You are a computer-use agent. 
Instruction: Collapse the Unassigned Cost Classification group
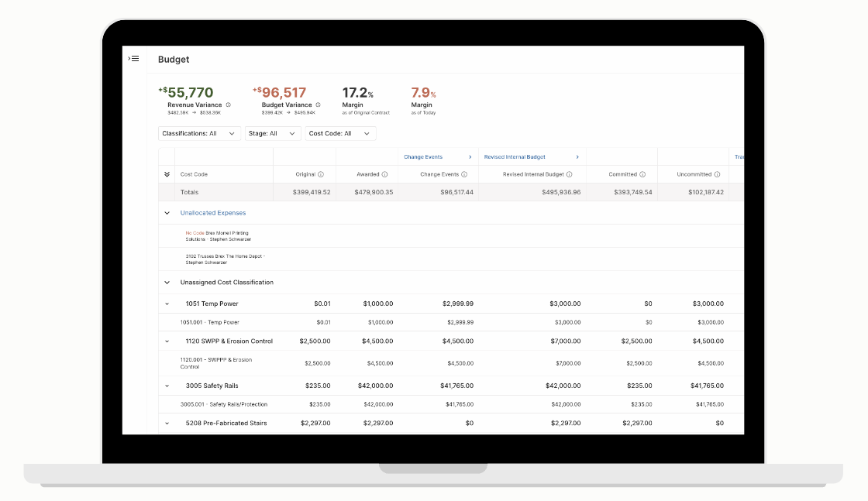167,283
